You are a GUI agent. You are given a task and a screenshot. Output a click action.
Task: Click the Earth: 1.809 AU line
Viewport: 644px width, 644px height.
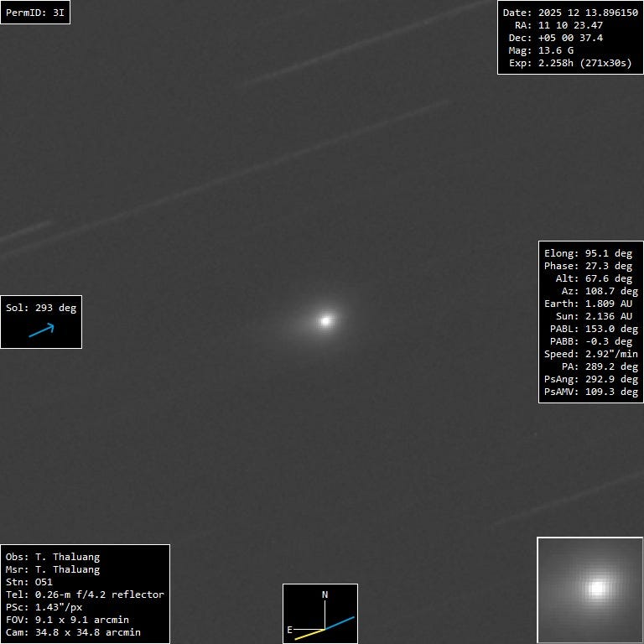point(588,304)
